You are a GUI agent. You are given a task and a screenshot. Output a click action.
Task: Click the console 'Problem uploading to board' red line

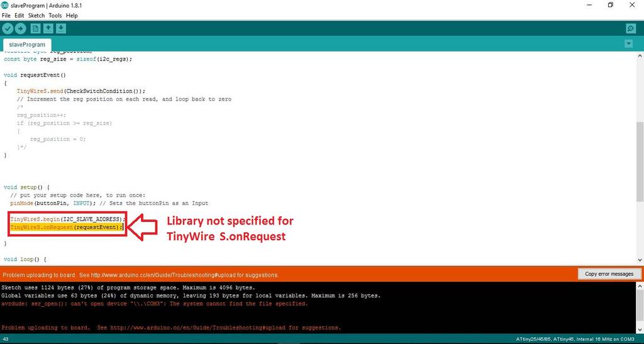pyautogui.click(x=171, y=328)
